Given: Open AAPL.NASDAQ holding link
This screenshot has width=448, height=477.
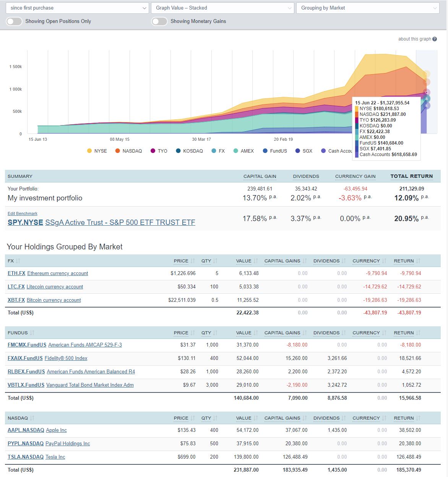Looking at the screenshot, I should (x=26, y=430).
